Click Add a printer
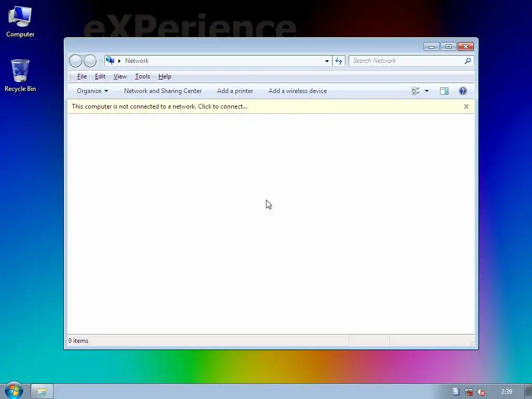This screenshot has height=399, width=532. (x=235, y=91)
